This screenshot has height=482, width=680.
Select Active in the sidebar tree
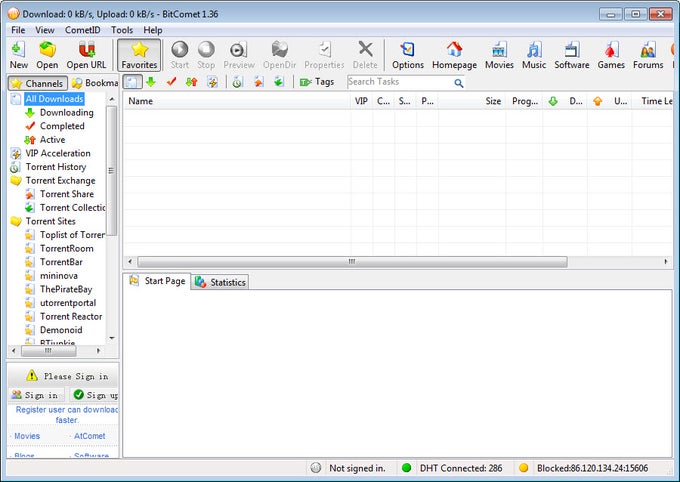52,140
